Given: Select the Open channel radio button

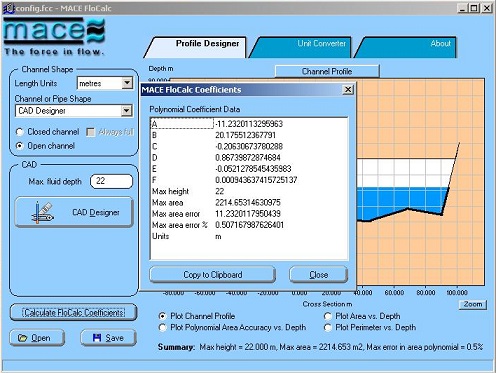Looking at the screenshot, I should [x=20, y=146].
